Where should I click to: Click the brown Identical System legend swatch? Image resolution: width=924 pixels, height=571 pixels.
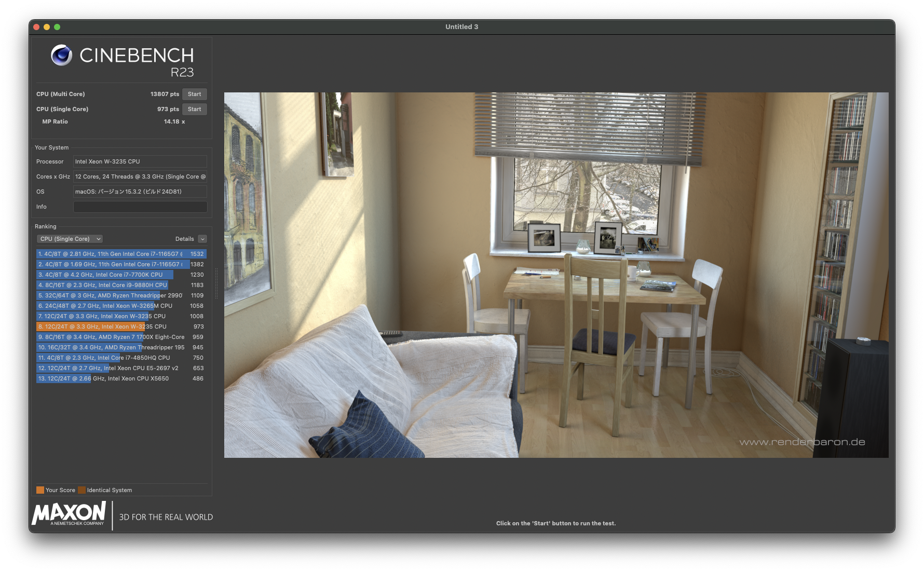81,490
